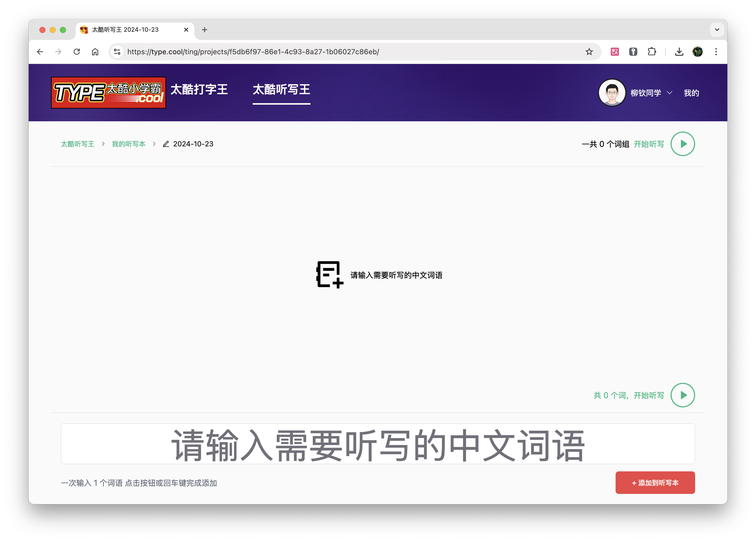This screenshot has height=542, width=756.
Task: Click the site information icon in address bar
Action: click(x=117, y=52)
